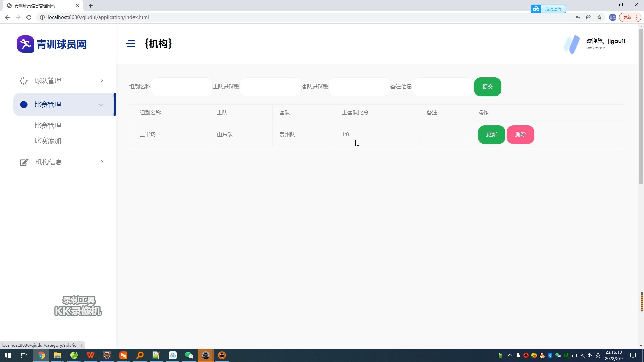The width and height of the screenshot is (644, 362).
Task: Select the 比赛管理 sidebar menu header
Action: coord(64,104)
